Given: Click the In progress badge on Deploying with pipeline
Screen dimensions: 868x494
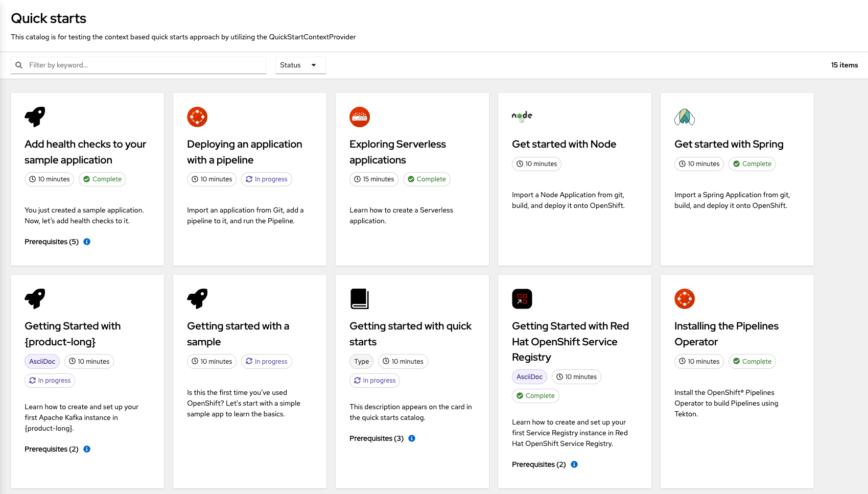Looking at the screenshot, I should (x=266, y=179).
